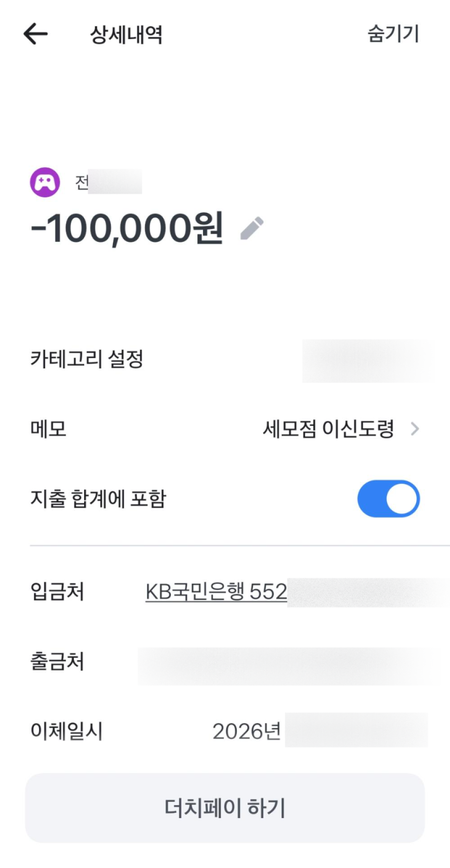
Task: Tap the 더치페이 하기 button
Action: [x=225, y=808]
